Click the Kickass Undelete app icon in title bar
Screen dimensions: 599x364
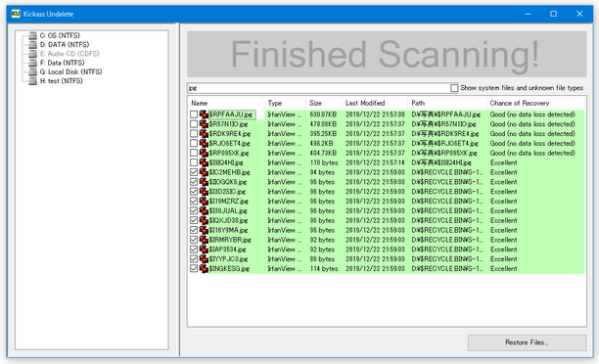tap(16, 14)
